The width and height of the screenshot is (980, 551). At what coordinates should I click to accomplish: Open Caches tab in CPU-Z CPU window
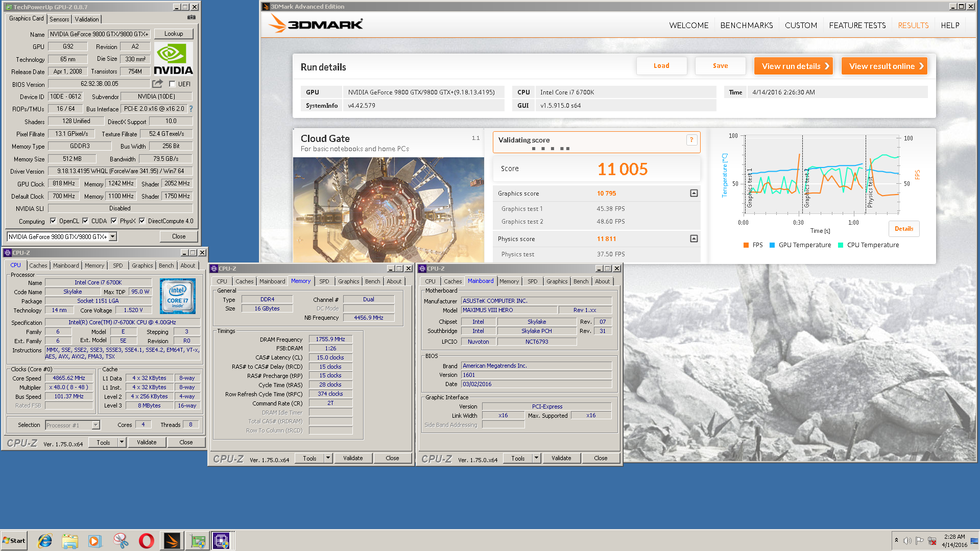(x=38, y=266)
